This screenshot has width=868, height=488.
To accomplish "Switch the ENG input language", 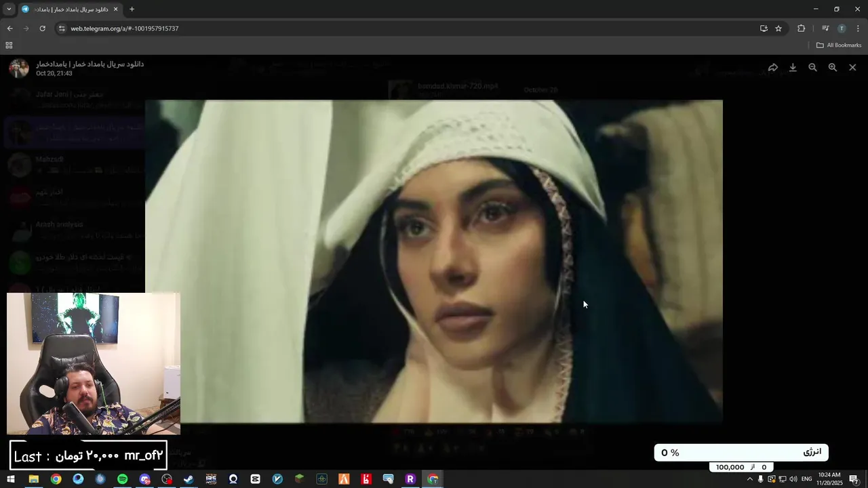I will point(806,479).
